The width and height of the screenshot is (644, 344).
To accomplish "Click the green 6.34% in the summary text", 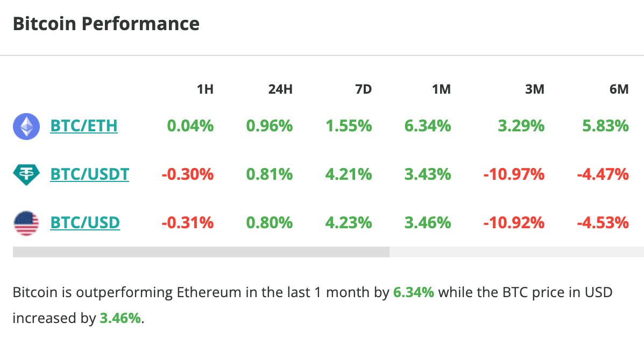I will click(x=413, y=293).
